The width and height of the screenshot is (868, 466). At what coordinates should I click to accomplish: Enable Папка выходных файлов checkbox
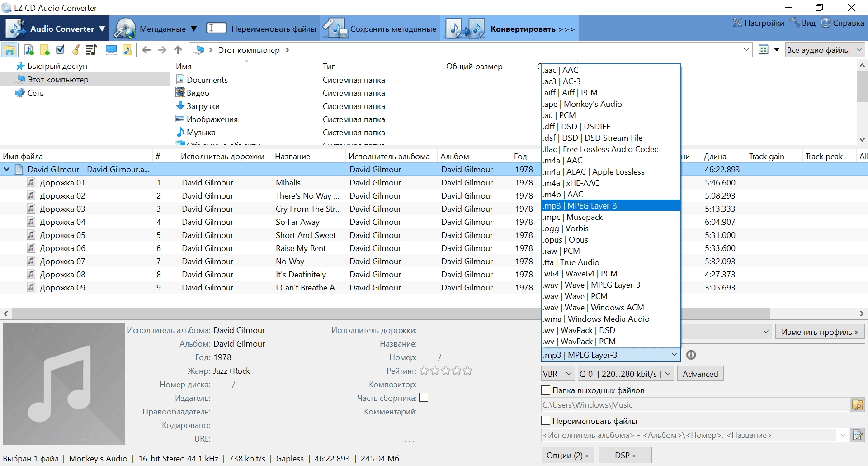(546, 390)
